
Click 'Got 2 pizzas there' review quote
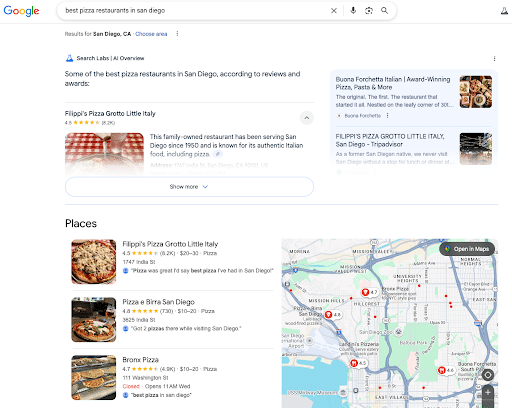coord(186,329)
